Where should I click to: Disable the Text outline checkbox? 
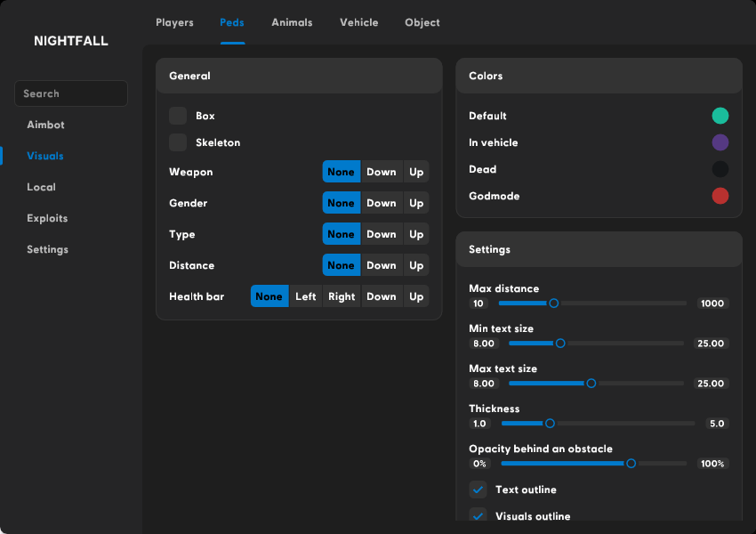click(479, 489)
